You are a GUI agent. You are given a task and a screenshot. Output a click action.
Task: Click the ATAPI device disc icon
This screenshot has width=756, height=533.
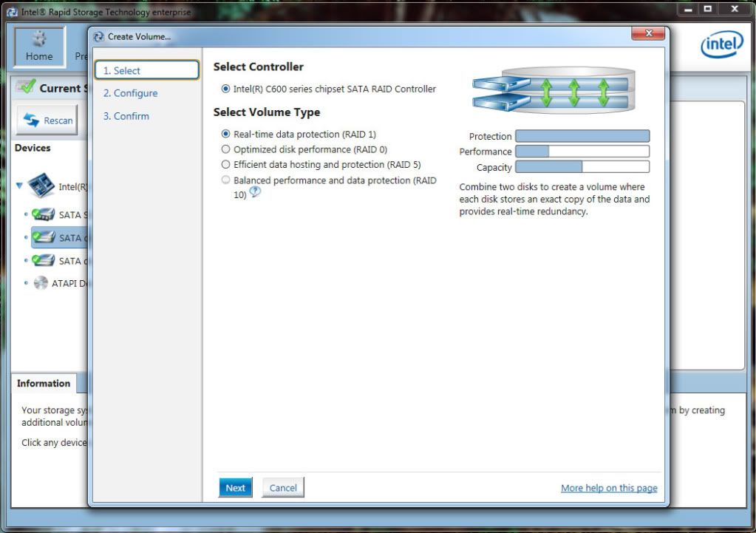click(x=41, y=283)
